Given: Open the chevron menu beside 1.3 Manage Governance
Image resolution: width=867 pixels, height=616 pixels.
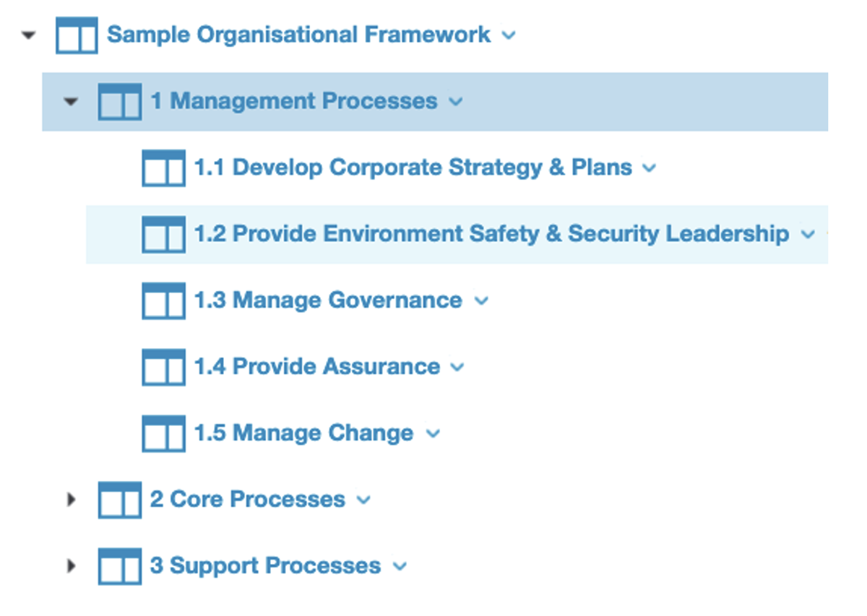Looking at the screenshot, I should [x=483, y=301].
